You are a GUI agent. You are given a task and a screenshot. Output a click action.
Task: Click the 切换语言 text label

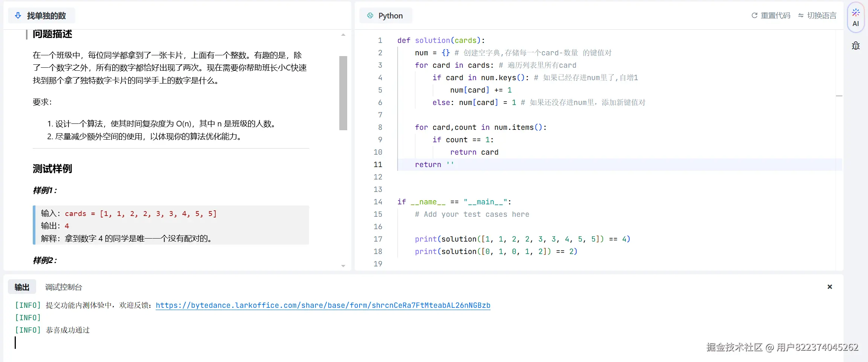coord(822,15)
